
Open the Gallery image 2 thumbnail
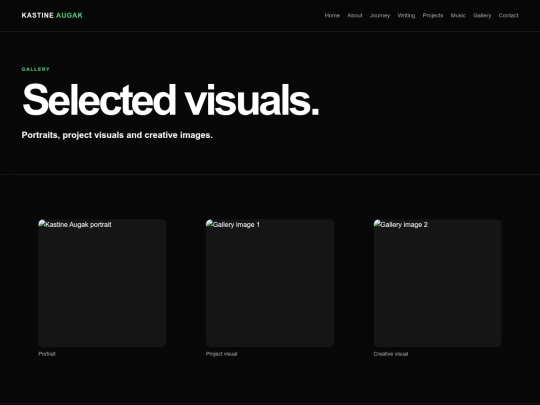[438, 283]
